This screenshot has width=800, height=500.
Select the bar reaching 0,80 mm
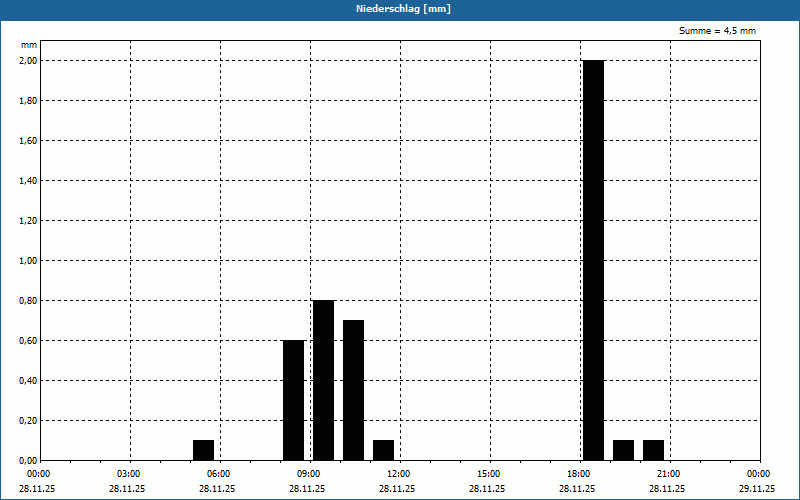tap(323, 381)
